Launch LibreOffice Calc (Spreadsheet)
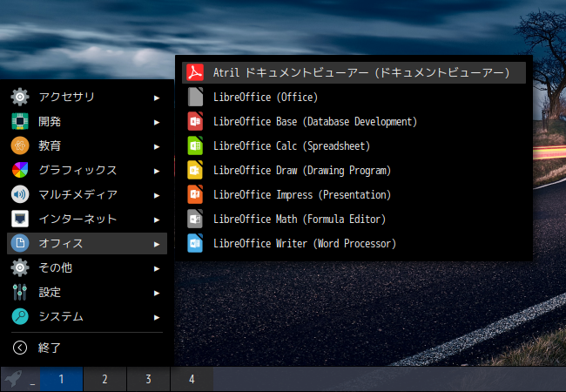The height and width of the screenshot is (392, 566). point(354,145)
